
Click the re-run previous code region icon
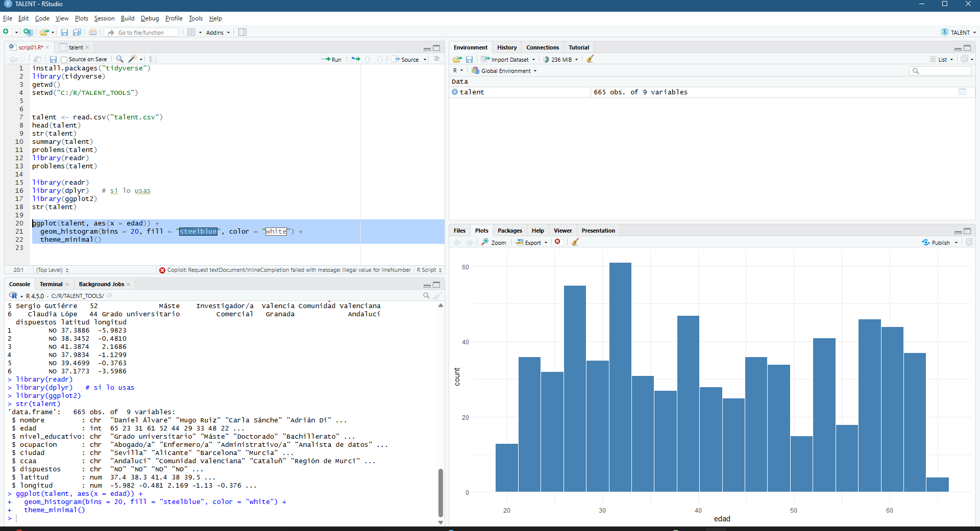click(355, 59)
